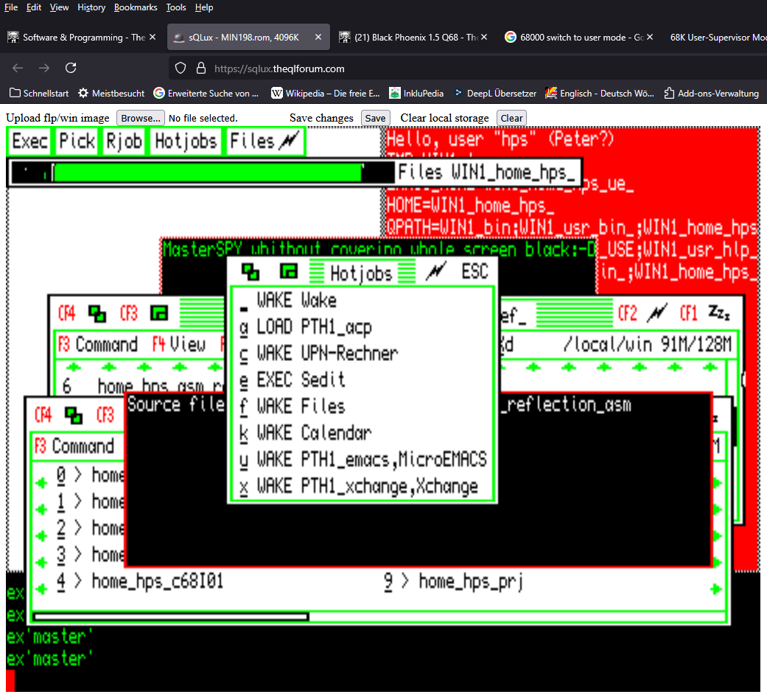Image resolution: width=767 pixels, height=700 pixels.
Task: Click the padlock site info icon
Action: [x=201, y=68]
